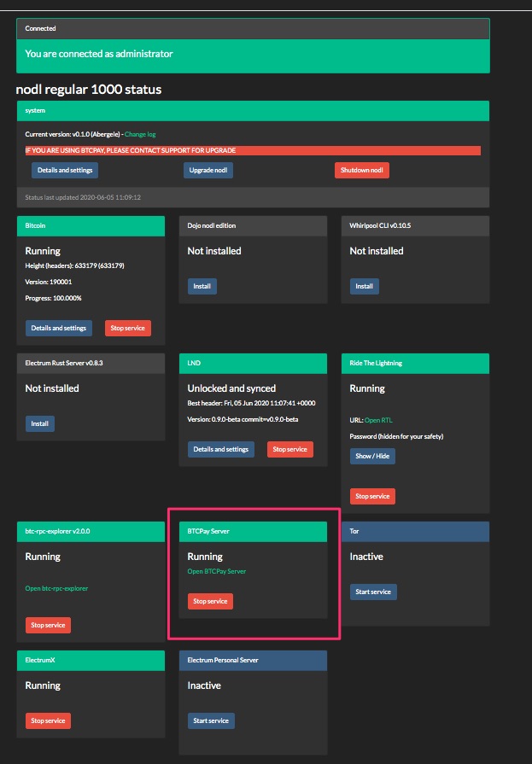Viewport: 532px width, 764px height.
Task: Click 'Password (hidden for your safety)' text
Action: [x=396, y=436]
